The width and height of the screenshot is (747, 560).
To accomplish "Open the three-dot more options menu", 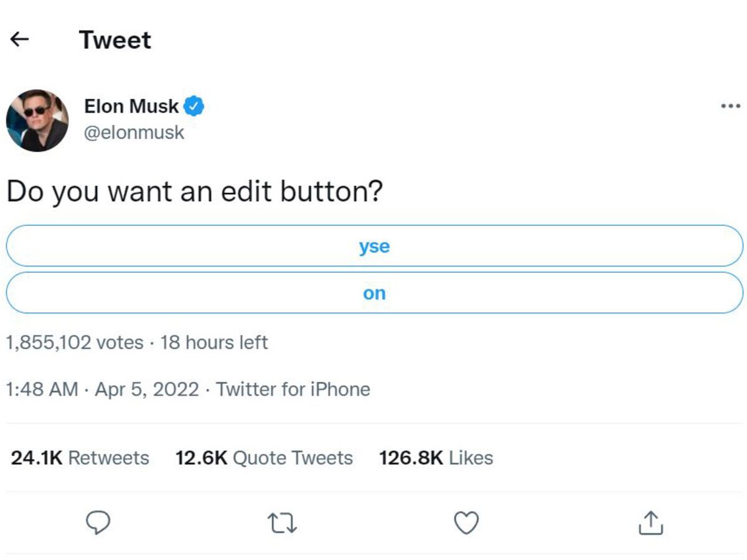I will point(730,106).
